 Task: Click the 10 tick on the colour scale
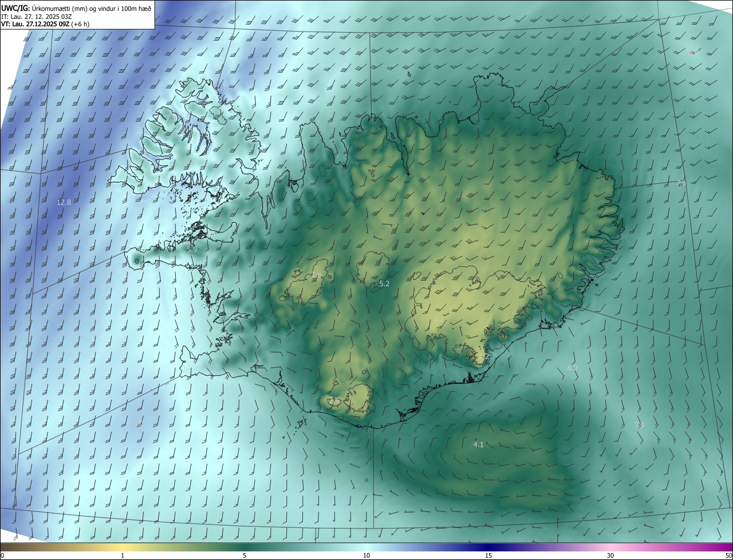click(366, 555)
